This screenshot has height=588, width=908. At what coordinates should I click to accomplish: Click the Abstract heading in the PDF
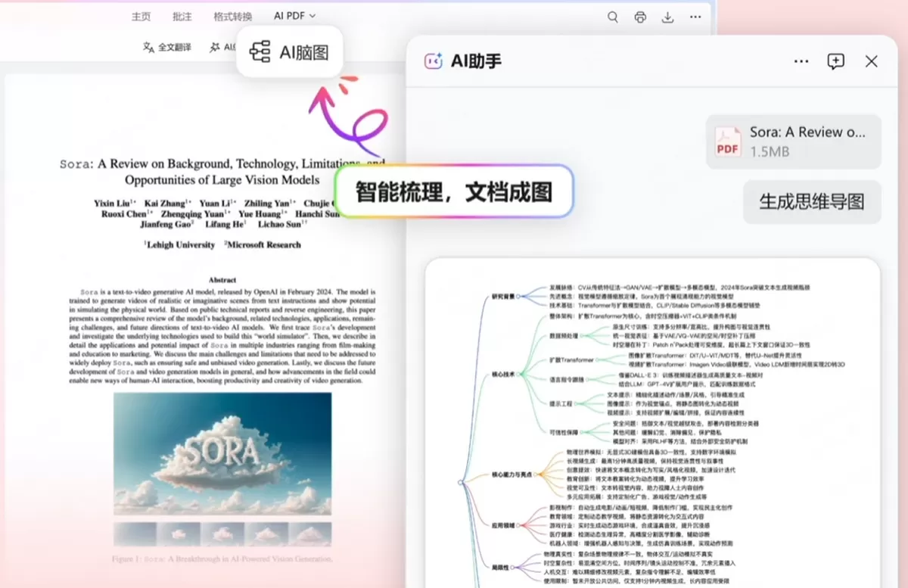[x=222, y=279]
